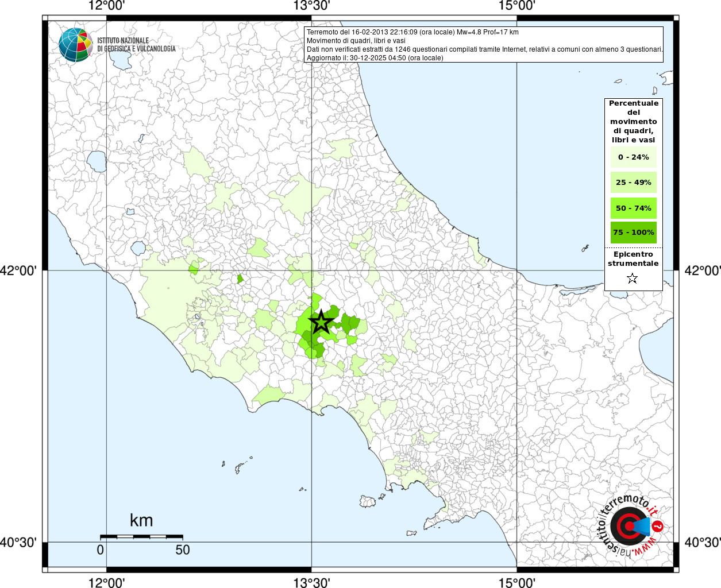Click the right 42°00' latitude label
721x588 pixels.
(x=703, y=270)
